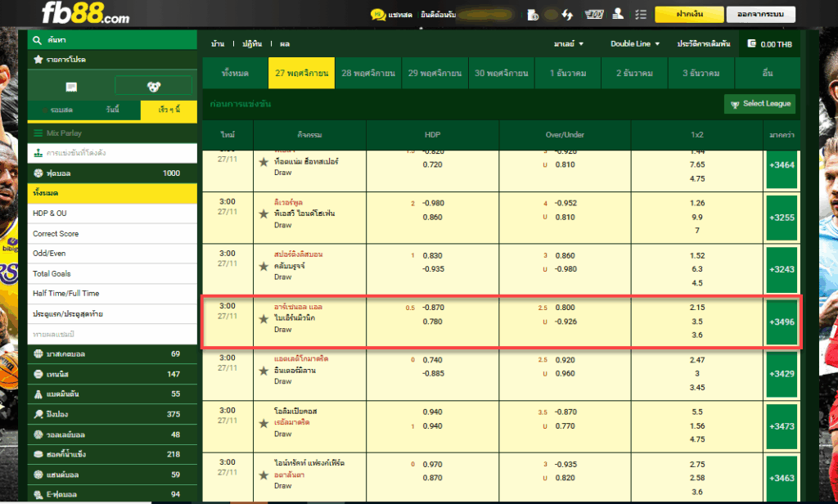
Task: Click the checklist icon in header
Action: tap(641, 15)
